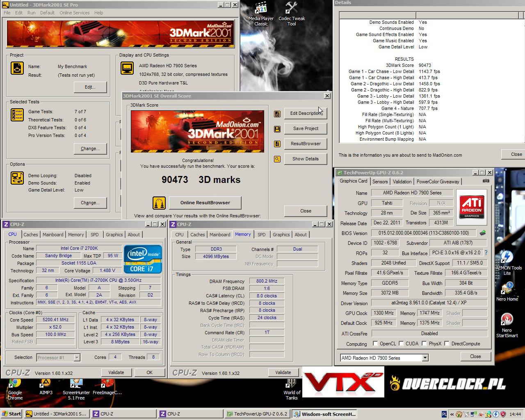Click the BIOS save chip icon in GPU-Z

(x=483, y=233)
